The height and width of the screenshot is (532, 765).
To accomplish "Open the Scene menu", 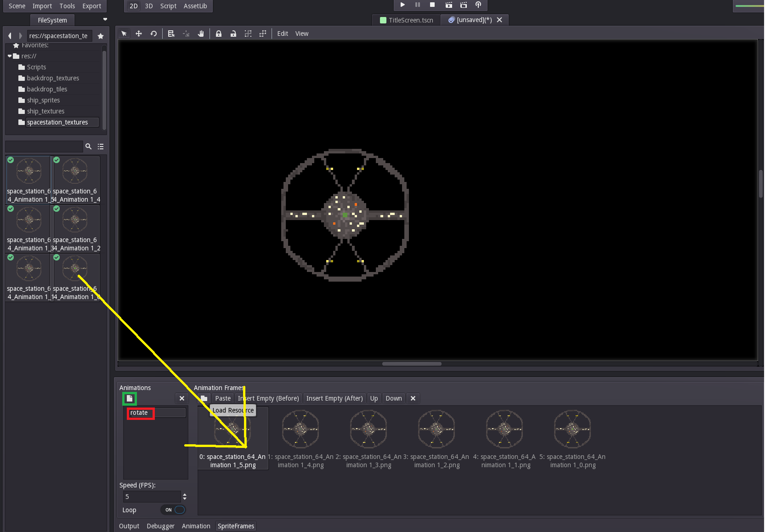I will click(17, 6).
